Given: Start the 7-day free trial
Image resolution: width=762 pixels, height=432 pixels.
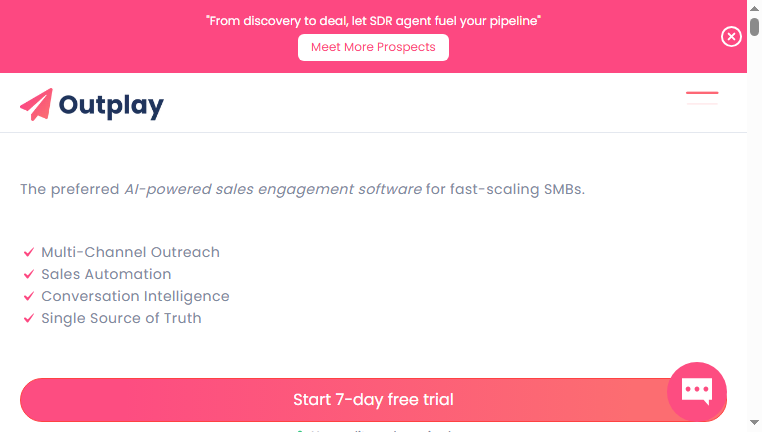Looking at the screenshot, I should coord(373,399).
